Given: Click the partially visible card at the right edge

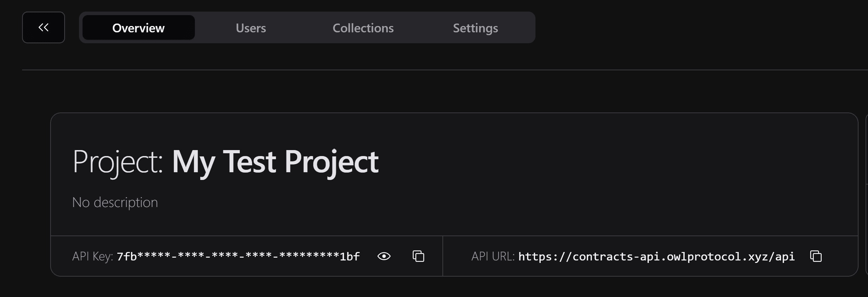Looking at the screenshot, I should (x=867, y=193).
